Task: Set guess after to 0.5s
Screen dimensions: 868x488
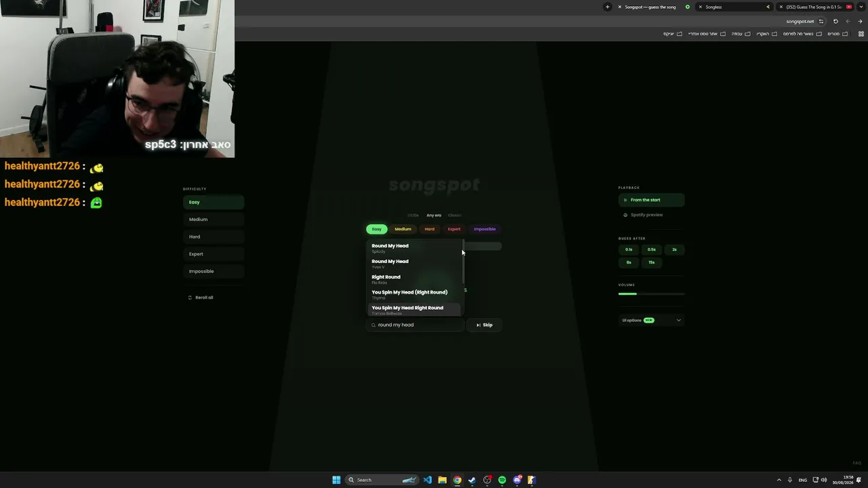Action: (652, 249)
